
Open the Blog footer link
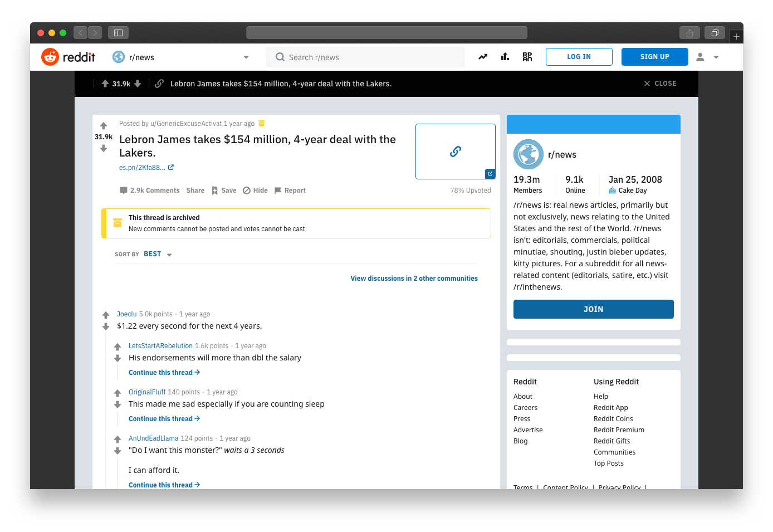tap(521, 441)
